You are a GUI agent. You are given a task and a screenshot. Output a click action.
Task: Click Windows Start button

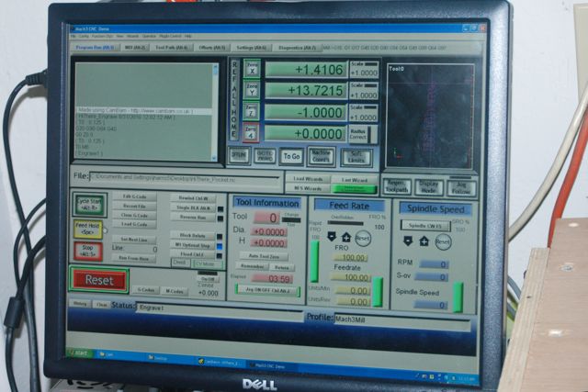coord(80,353)
